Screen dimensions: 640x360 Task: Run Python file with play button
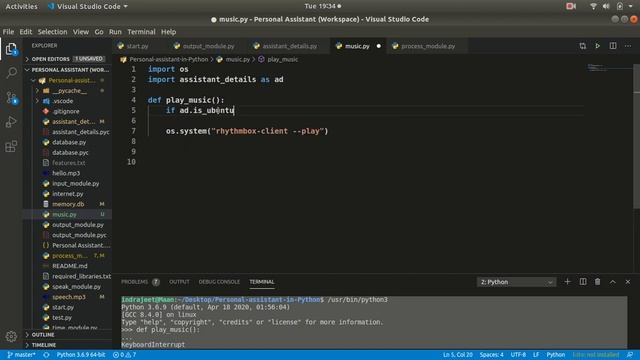[x=598, y=46]
